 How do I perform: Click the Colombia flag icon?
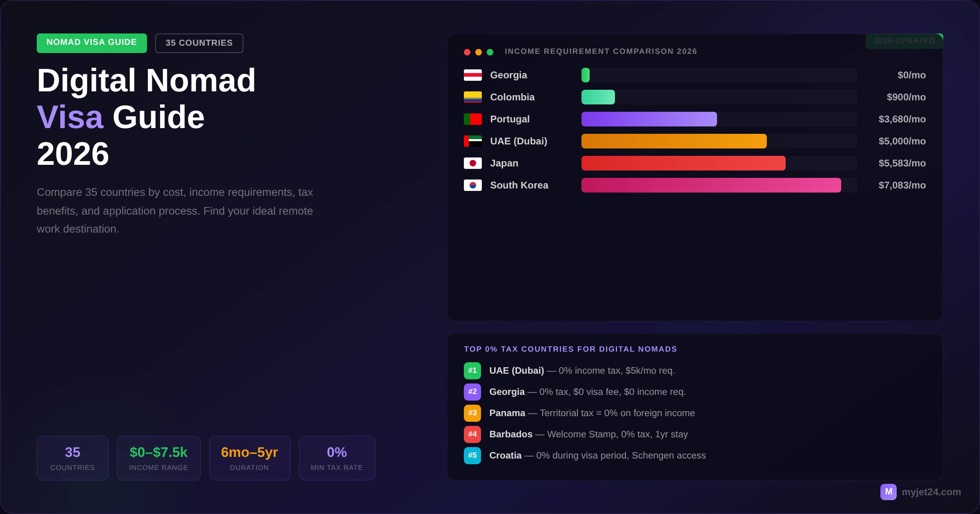click(473, 97)
